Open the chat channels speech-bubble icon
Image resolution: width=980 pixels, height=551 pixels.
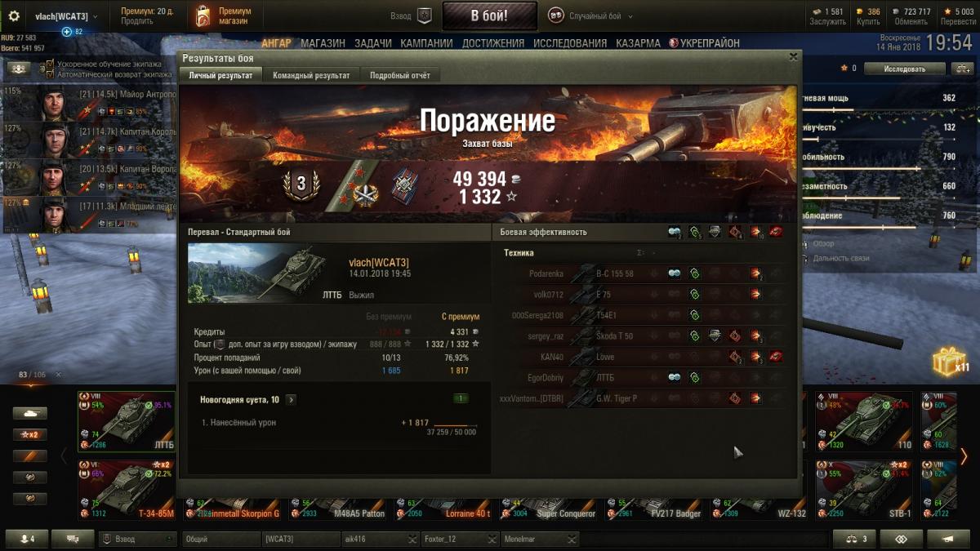pos(73,539)
